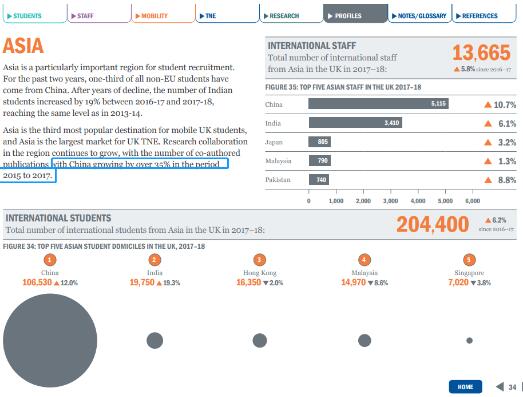The height and width of the screenshot is (397, 523).
Task: Switch to the Staff tab
Action: coord(99,14)
